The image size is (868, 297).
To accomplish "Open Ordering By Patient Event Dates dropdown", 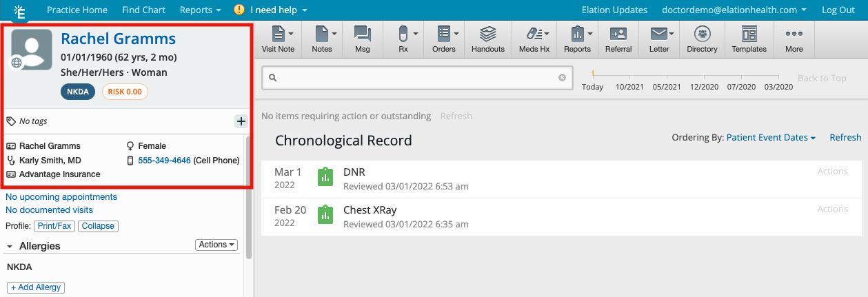I will [771, 138].
